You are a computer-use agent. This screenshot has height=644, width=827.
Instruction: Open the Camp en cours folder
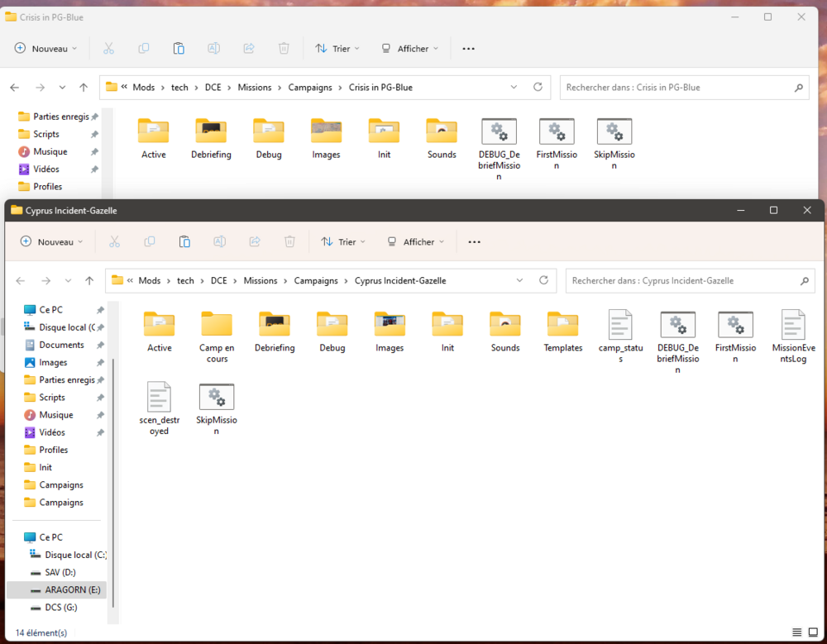click(217, 336)
